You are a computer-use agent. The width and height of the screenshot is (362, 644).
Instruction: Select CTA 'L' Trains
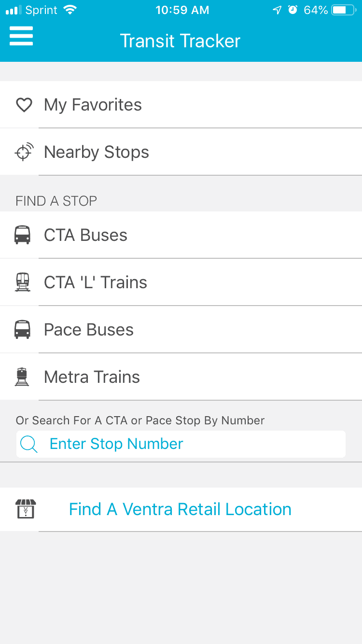(96, 282)
